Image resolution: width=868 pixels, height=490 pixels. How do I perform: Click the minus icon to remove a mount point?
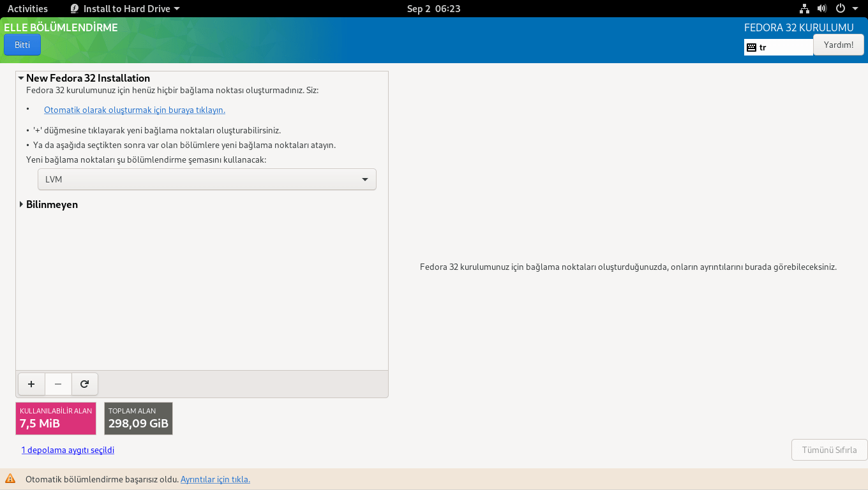pyautogui.click(x=58, y=384)
